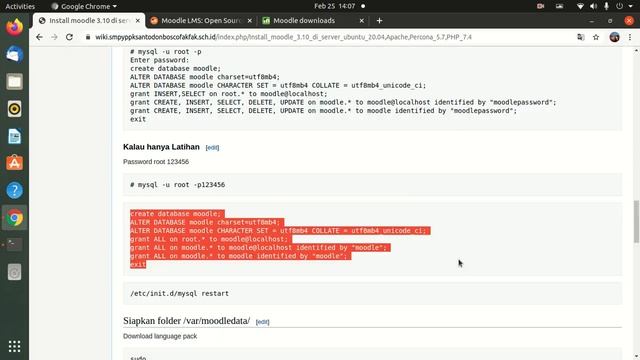This screenshot has height=360, width=640.
Task: Show Applications grid button
Action: tap(14, 346)
